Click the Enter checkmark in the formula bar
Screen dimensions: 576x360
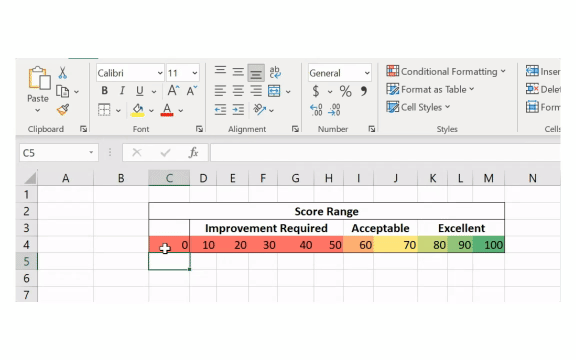165,152
